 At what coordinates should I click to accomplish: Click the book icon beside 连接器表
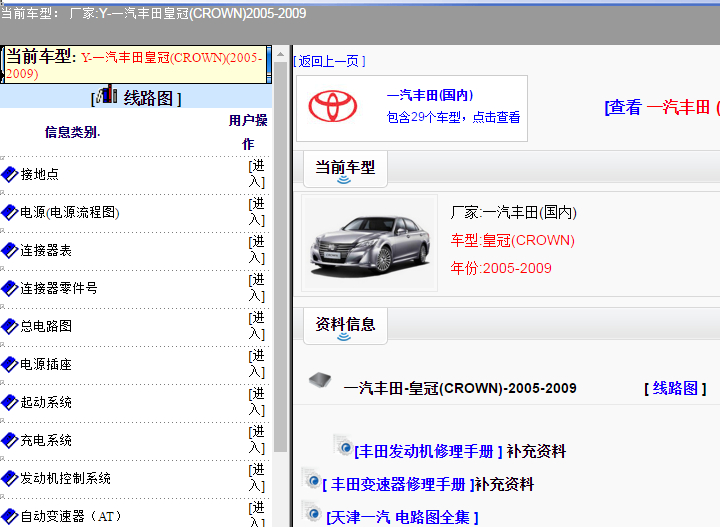point(9,251)
